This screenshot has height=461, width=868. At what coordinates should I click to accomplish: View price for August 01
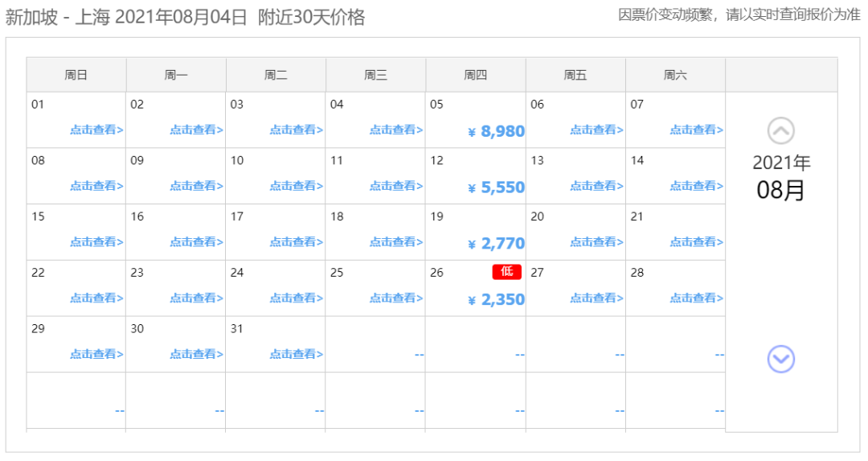(96, 130)
